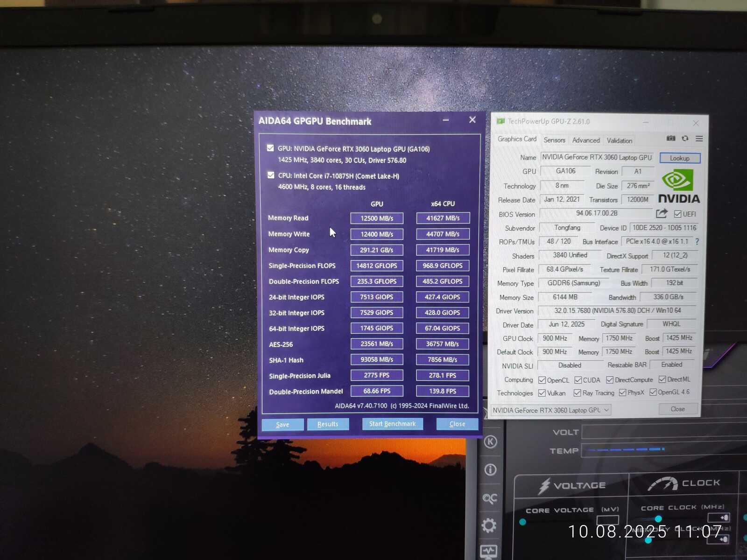Open the info sidebar icon in Afterburner
The height and width of the screenshot is (560, 747).
coord(490,469)
